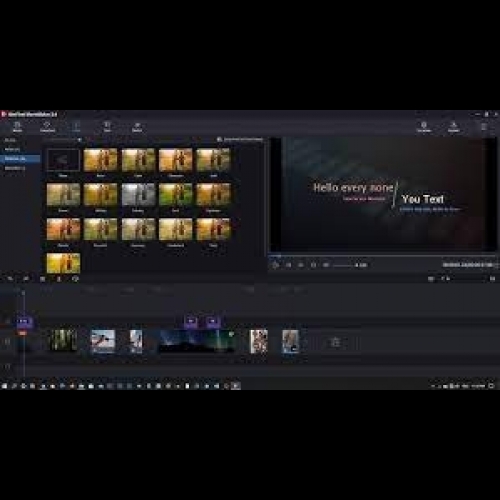Switch to the Transition tab
The image size is (500, 500).
click(x=47, y=127)
